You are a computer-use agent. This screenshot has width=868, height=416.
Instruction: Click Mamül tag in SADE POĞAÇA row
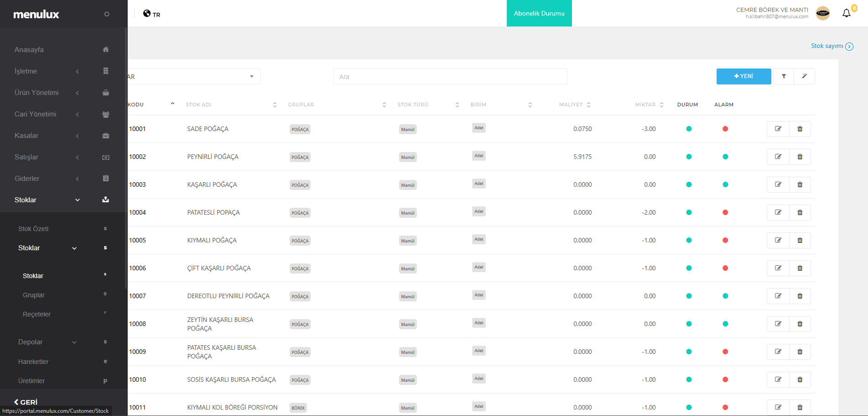[x=408, y=129]
